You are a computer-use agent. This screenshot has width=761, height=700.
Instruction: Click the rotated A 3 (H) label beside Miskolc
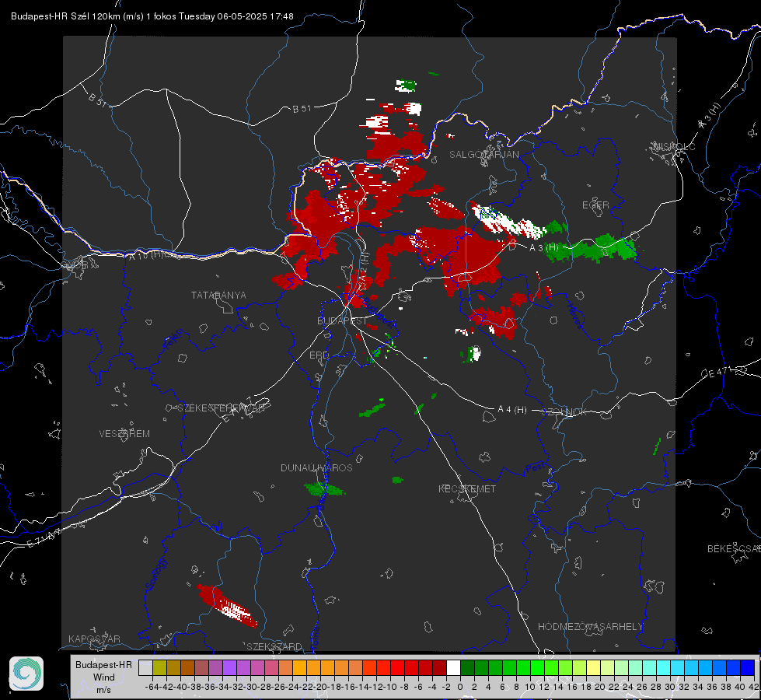pyautogui.click(x=710, y=116)
